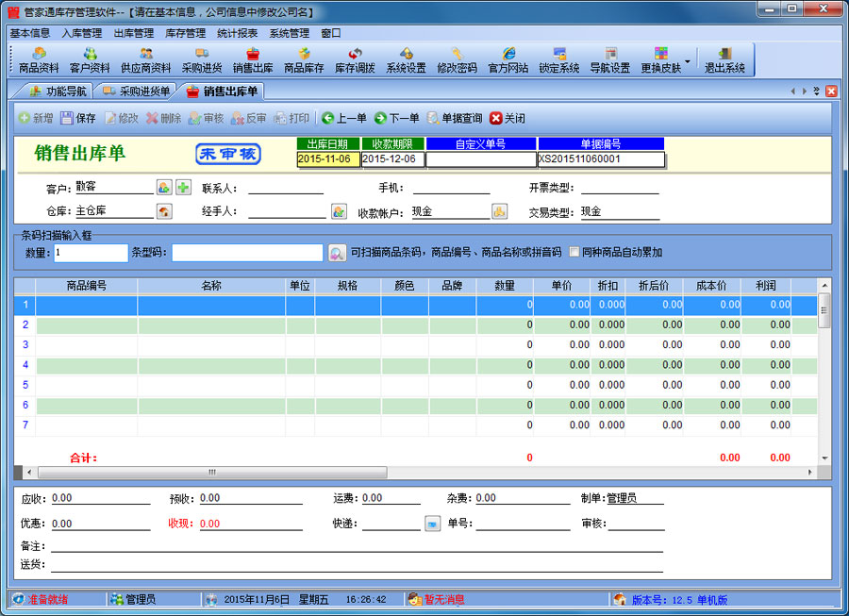Open 系统设置 toolbar icon

tap(406, 60)
